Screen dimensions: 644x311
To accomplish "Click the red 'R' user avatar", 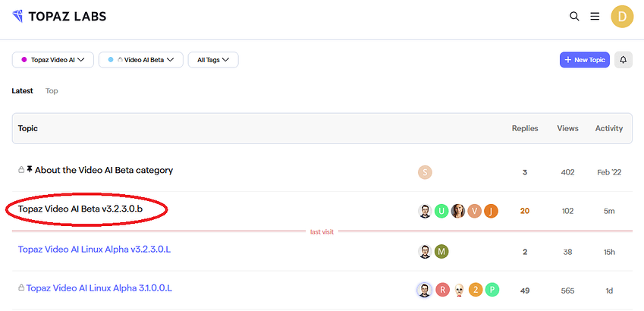I will tap(441, 289).
